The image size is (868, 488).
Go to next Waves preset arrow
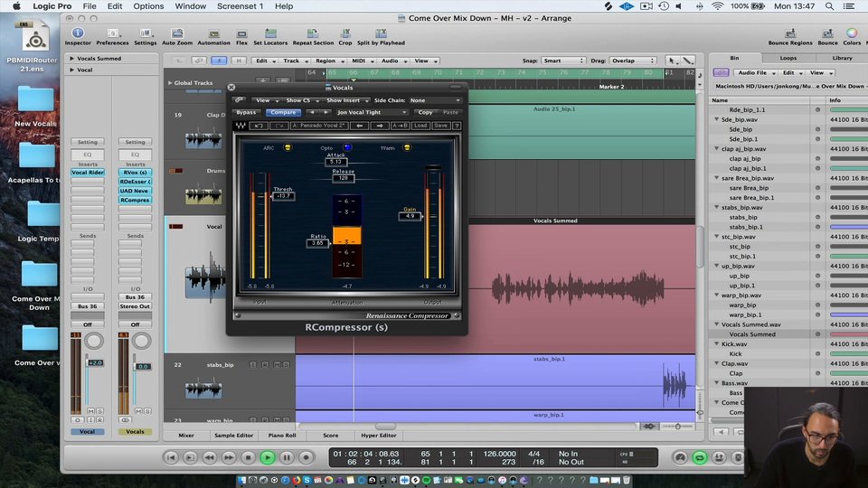coord(380,126)
